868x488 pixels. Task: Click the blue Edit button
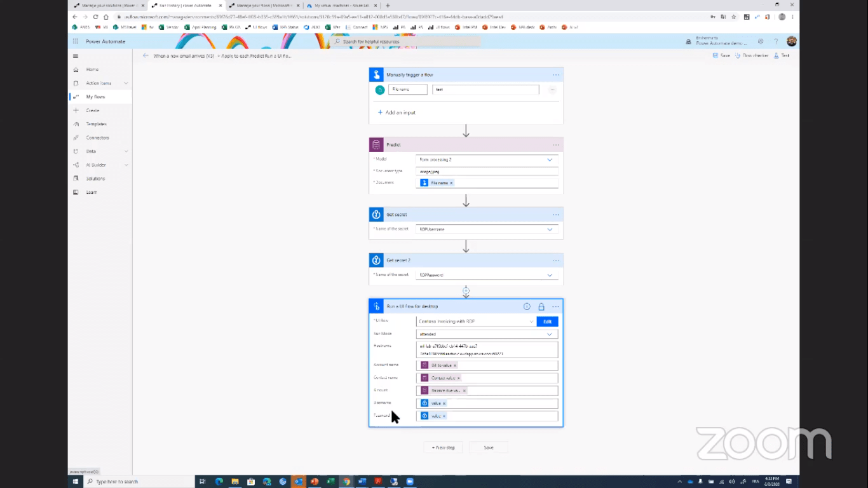pyautogui.click(x=547, y=322)
